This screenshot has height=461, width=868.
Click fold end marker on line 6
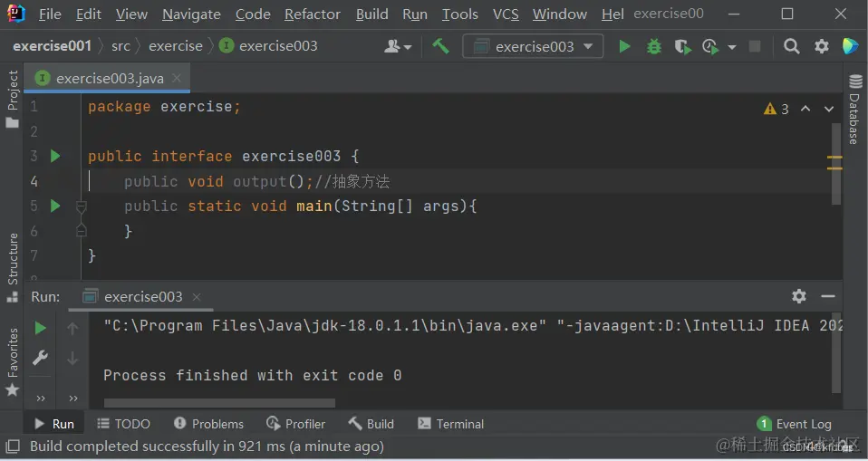[81, 230]
